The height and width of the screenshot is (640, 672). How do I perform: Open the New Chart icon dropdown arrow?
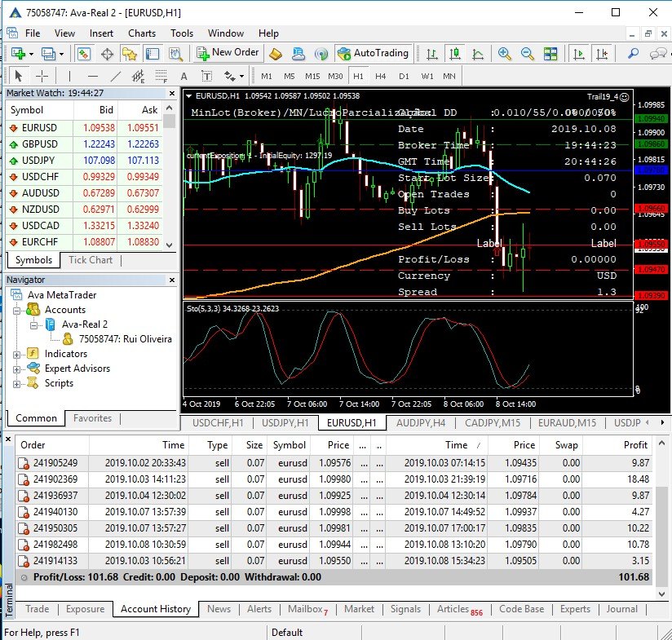(31, 54)
